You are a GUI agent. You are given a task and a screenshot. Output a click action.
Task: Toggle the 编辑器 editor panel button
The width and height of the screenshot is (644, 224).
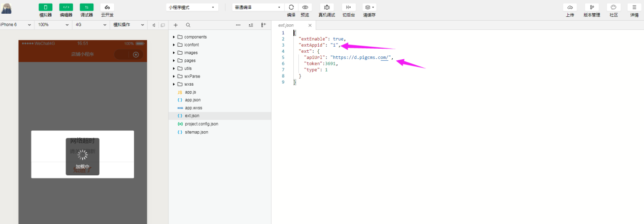click(66, 7)
